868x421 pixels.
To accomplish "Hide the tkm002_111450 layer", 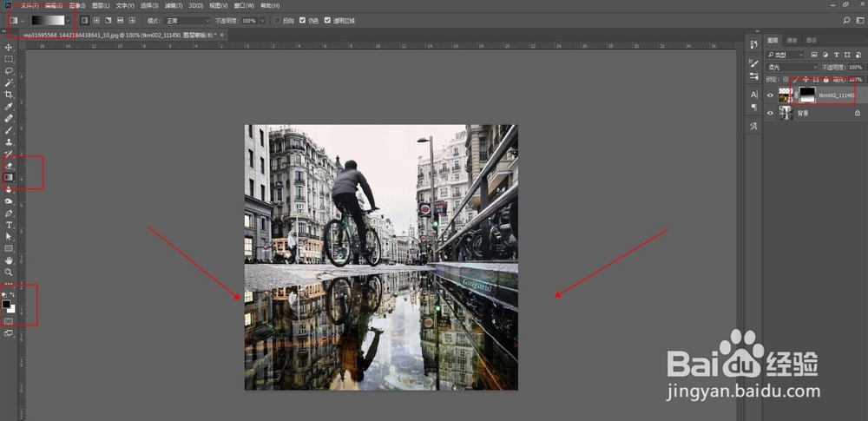I will (x=769, y=95).
